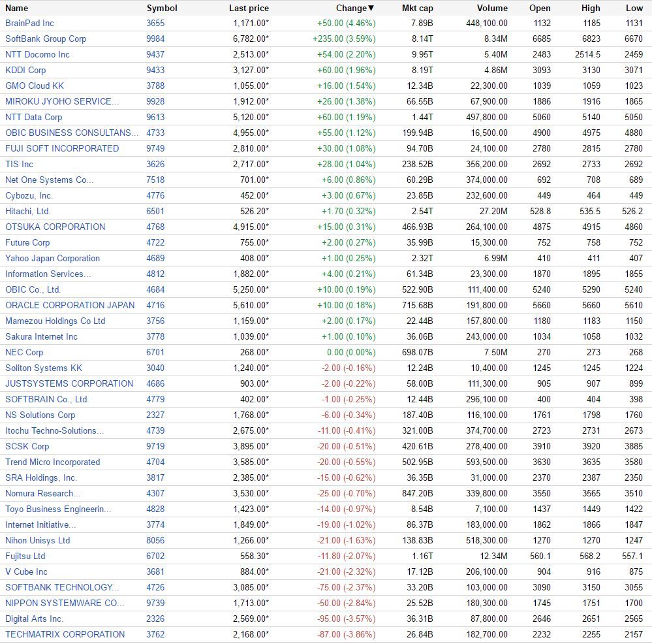Open Nomura Research link

[x=43, y=493]
